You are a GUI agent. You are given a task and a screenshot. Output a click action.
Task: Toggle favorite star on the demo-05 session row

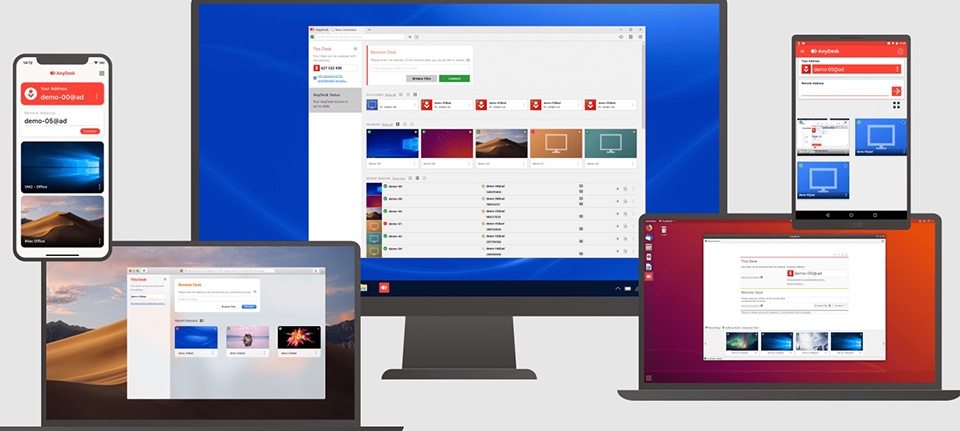[483, 211]
